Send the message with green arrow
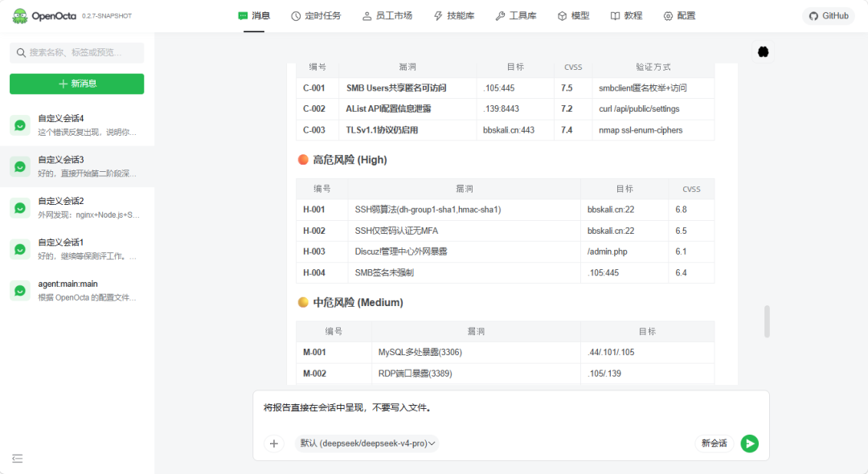The height and width of the screenshot is (474, 868). (750, 443)
